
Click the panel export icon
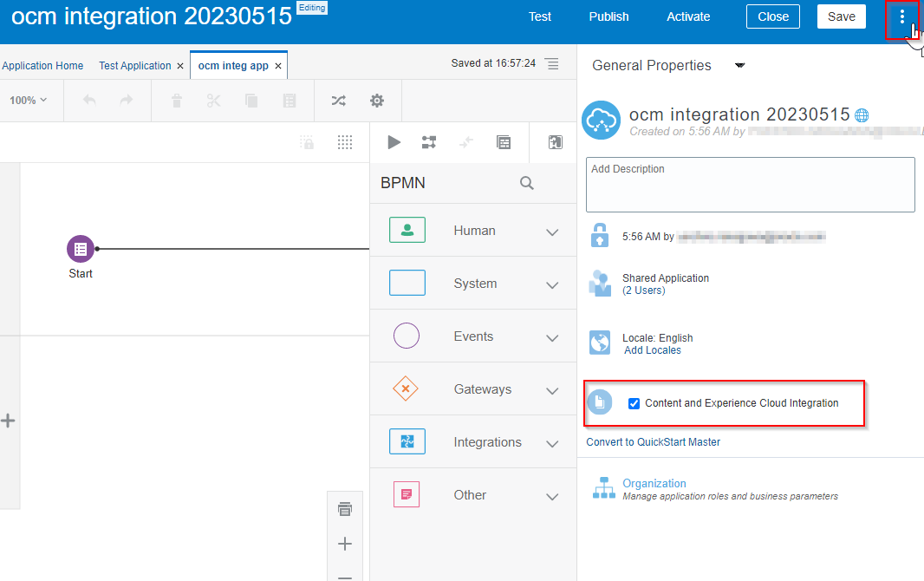555,142
